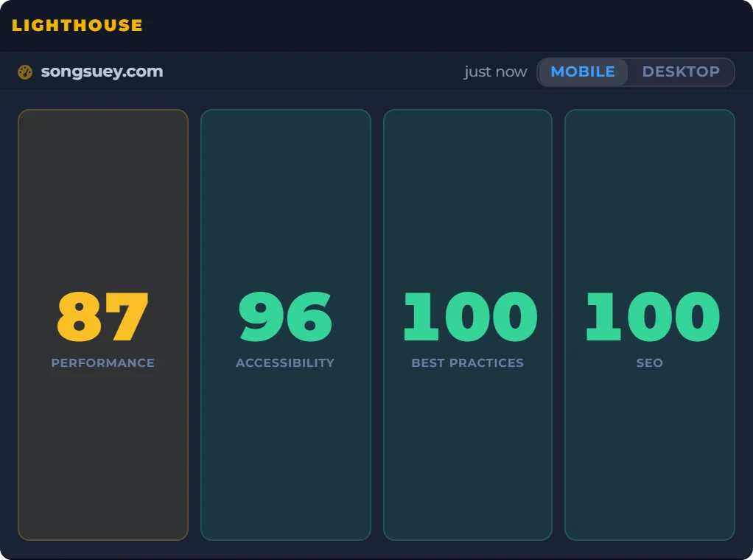Click the LIGHTHOUSE title
The width and height of the screenshot is (753, 560).
pyautogui.click(x=77, y=26)
